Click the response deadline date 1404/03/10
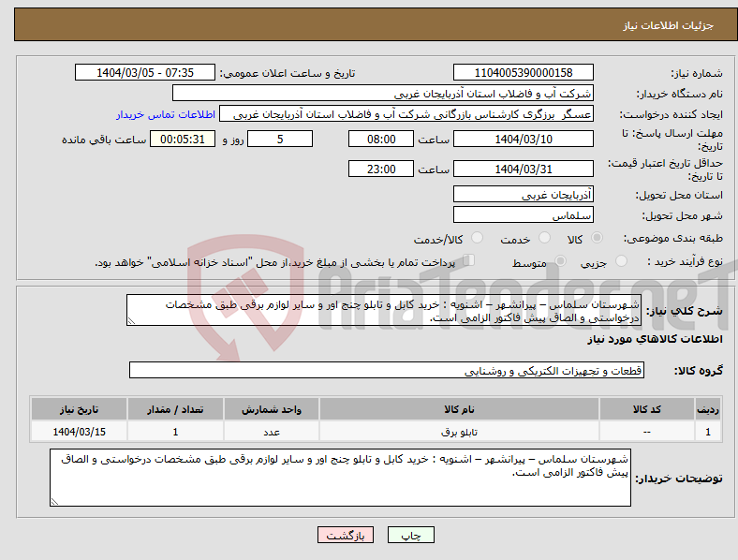Viewport: 738px width, 560px height. click(523, 139)
